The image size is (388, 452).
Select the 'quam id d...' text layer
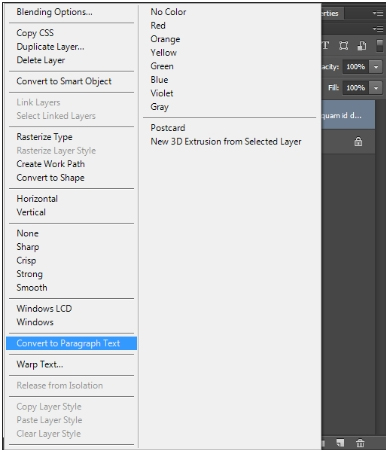click(x=348, y=115)
